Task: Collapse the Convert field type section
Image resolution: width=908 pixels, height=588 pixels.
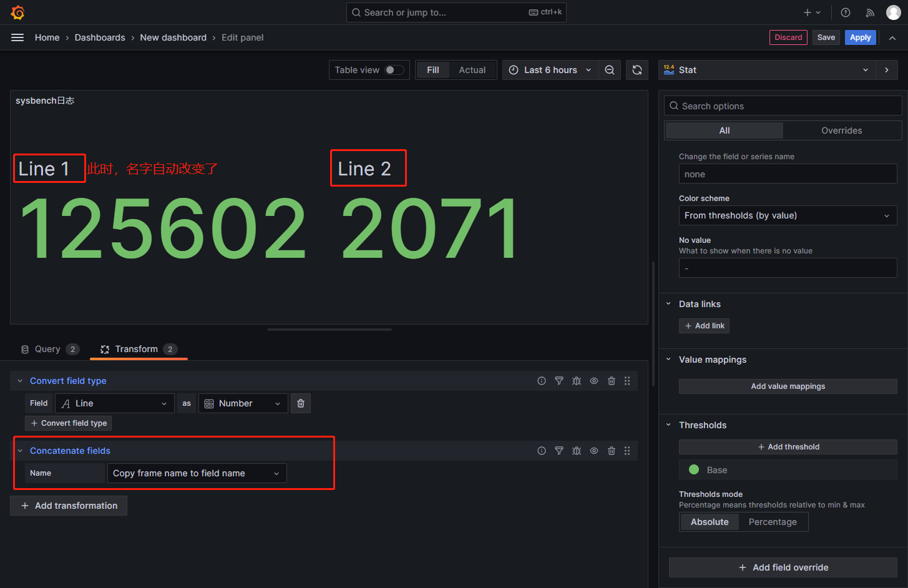Action: (20, 381)
